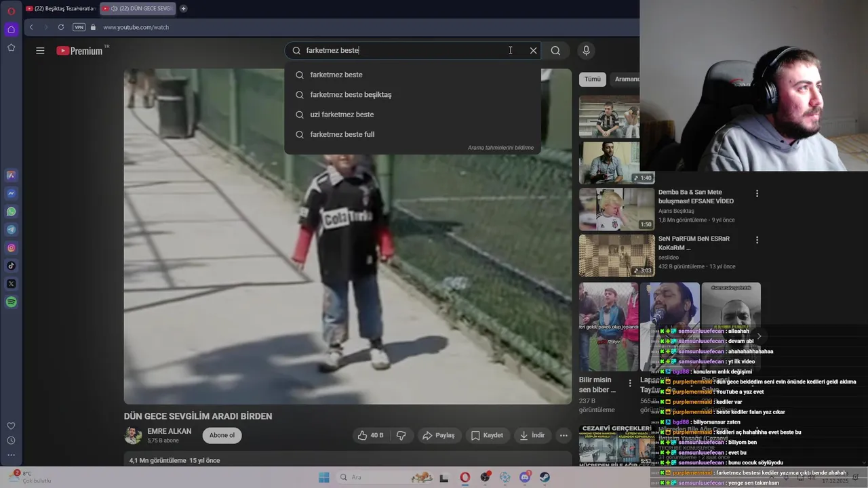Screen dimensions: 868x488
Task: Open WhatsApp in the Opera sidebar
Action: tap(11, 211)
